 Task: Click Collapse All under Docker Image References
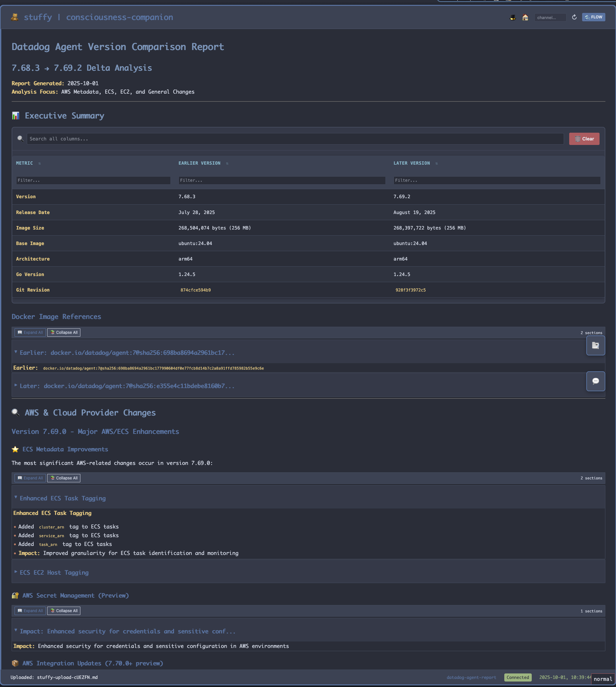pyautogui.click(x=64, y=332)
